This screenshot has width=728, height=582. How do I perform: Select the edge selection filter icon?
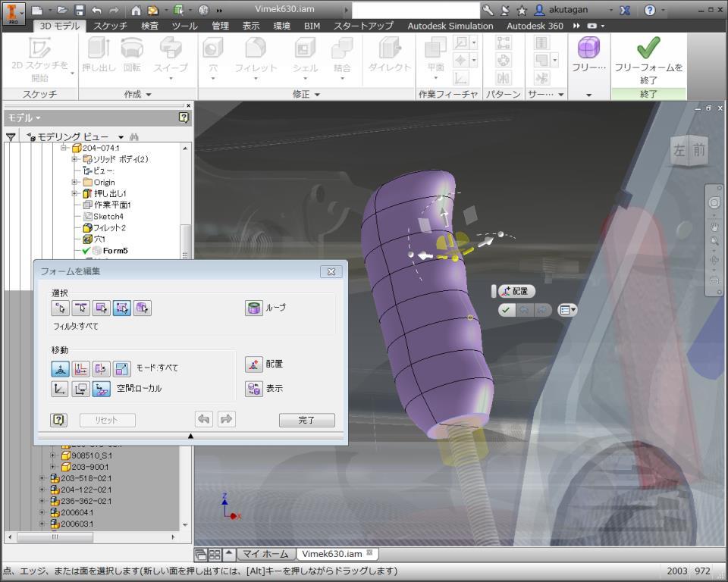tap(80, 308)
